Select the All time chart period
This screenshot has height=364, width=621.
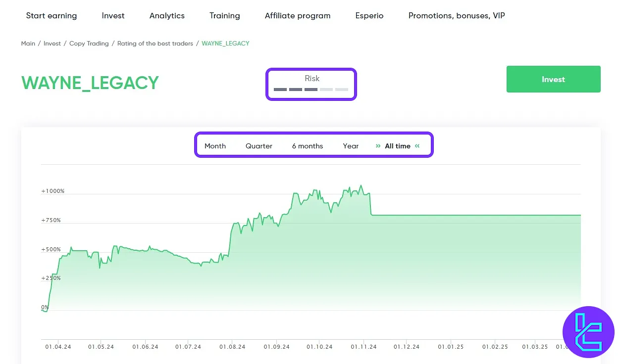tap(398, 146)
